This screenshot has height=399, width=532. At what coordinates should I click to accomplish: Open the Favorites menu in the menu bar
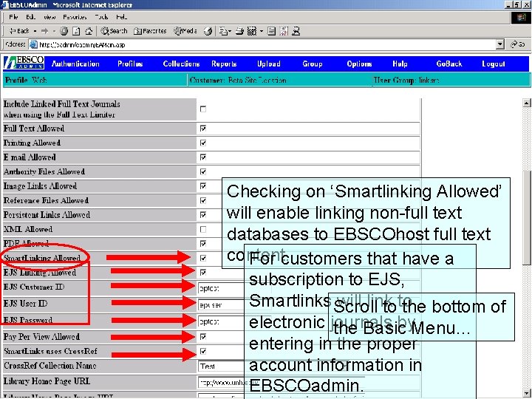coord(75,17)
